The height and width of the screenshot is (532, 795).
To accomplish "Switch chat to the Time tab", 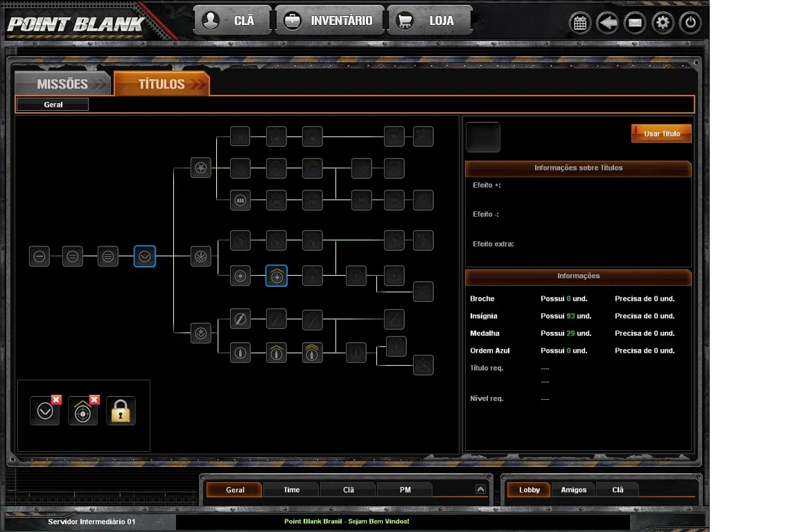I will (x=292, y=490).
